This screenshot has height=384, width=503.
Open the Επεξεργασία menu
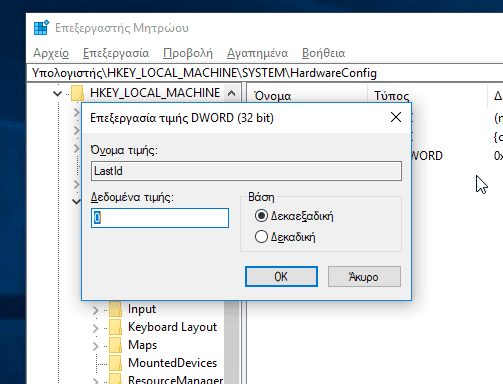(116, 53)
